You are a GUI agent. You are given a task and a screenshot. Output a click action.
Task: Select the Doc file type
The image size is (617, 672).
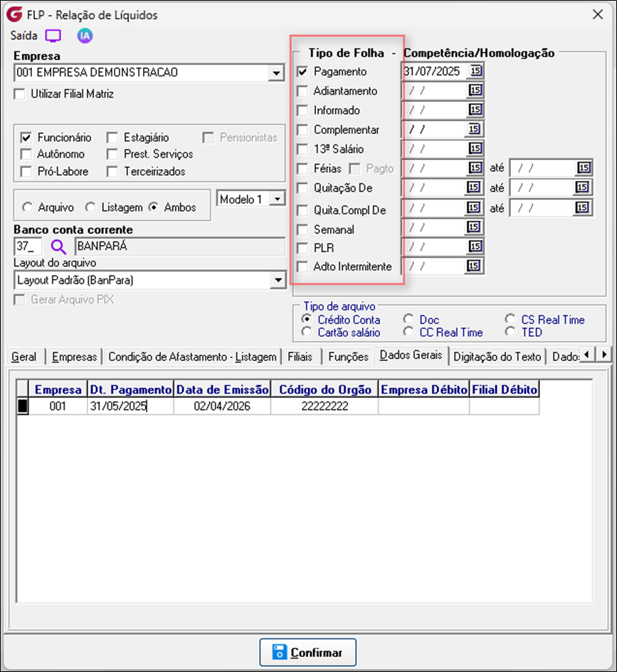point(408,320)
